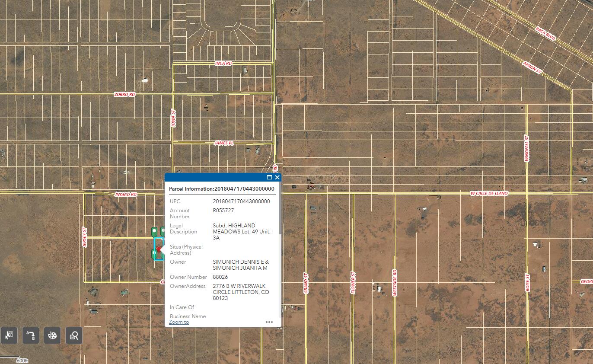Click the WINDFALL ST street label

pyautogui.click(x=527, y=148)
